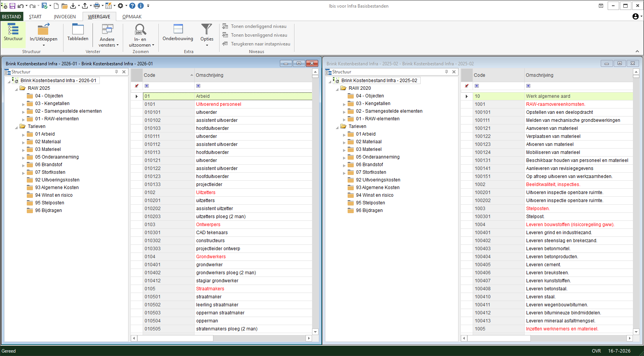Click Tonen bovenliggend niveau
This screenshot has width=644, height=356.
pyautogui.click(x=255, y=35)
